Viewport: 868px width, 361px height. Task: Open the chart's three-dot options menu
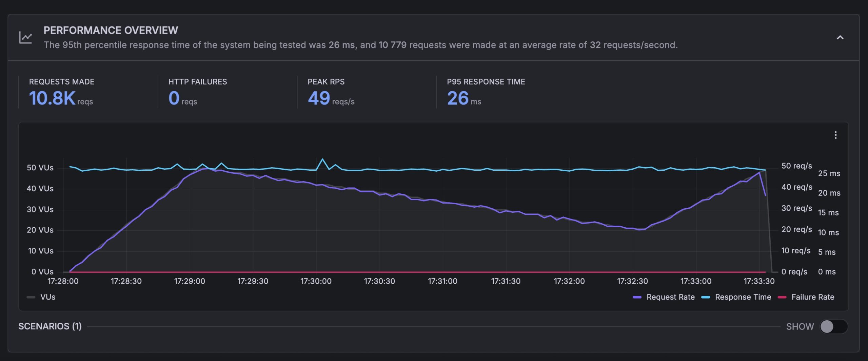835,135
